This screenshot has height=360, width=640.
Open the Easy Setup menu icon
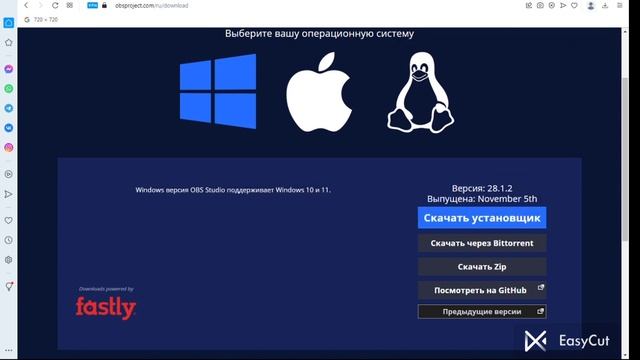point(620,5)
